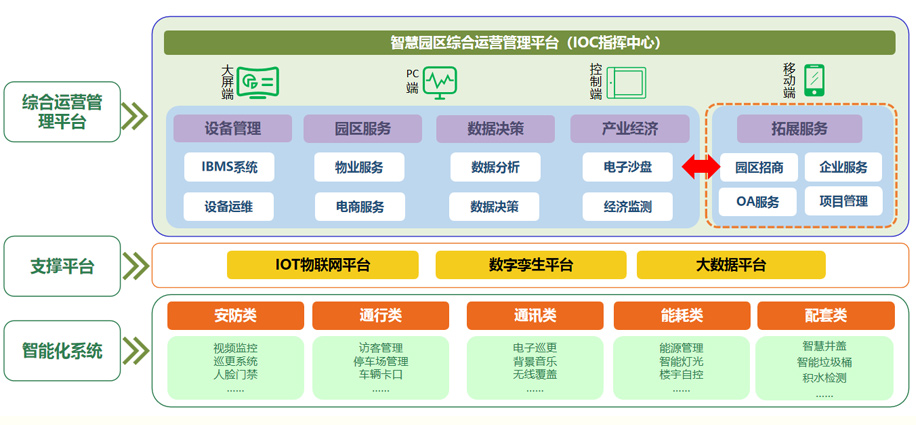Click the 停车场管理 text
This screenshot has height=425, width=916.
(381, 361)
